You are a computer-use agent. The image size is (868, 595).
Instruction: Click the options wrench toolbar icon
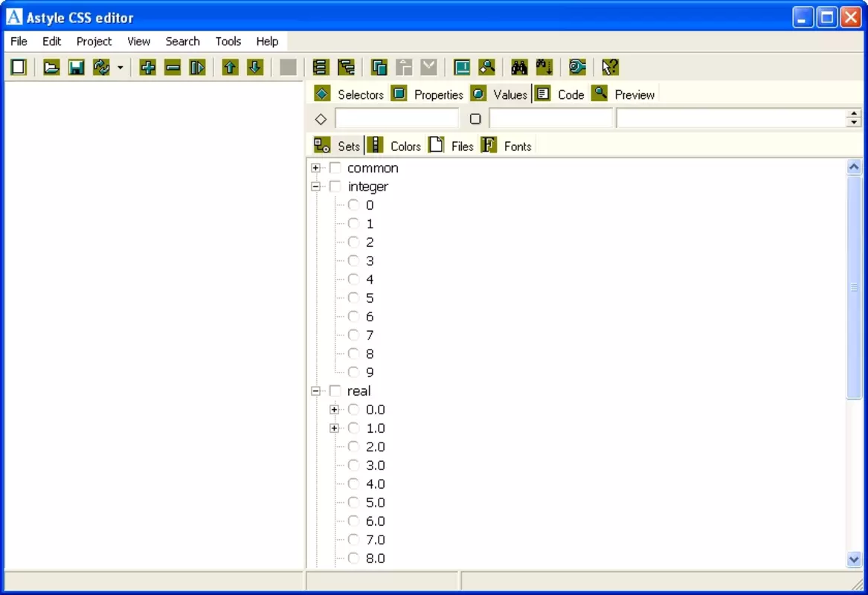577,68
